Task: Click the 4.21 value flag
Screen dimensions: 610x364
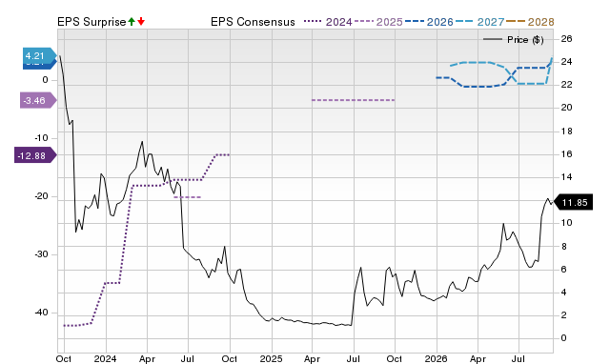Action: tap(39, 56)
